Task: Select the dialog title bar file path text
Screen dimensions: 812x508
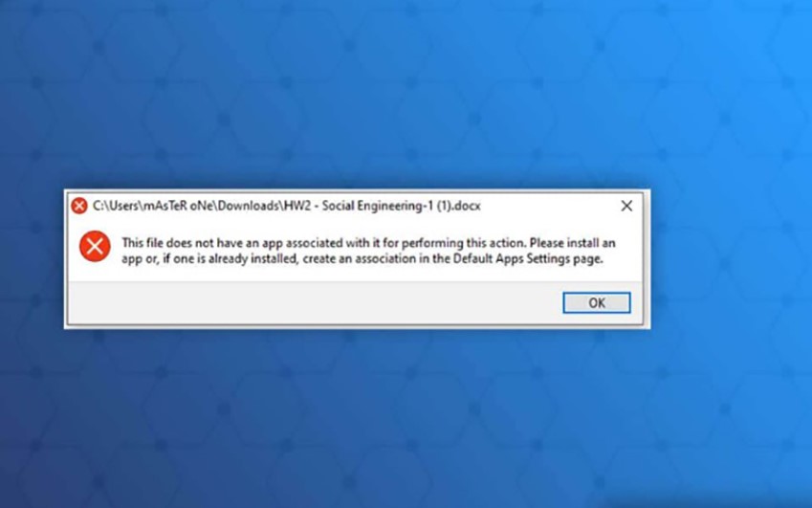Action: (x=286, y=206)
